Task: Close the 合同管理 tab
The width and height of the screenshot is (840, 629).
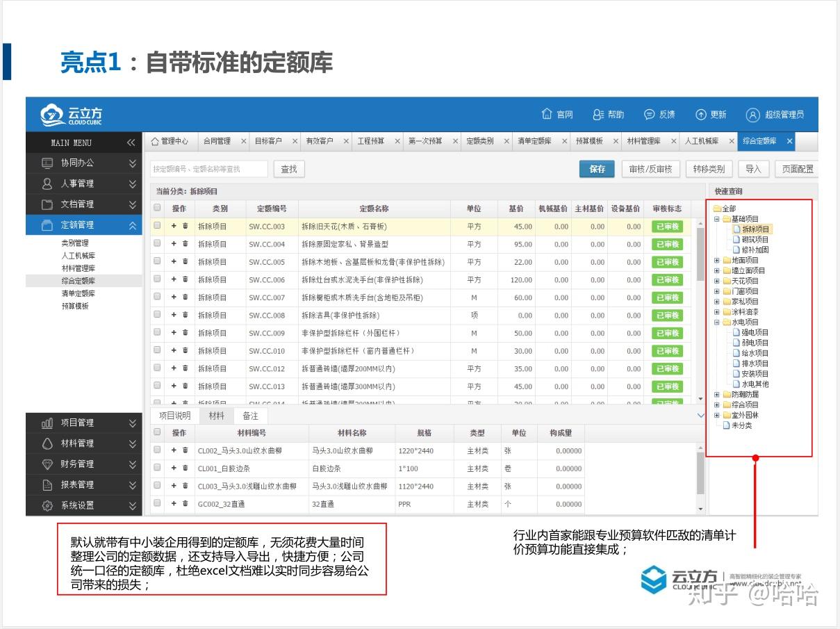Action: coord(243,141)
